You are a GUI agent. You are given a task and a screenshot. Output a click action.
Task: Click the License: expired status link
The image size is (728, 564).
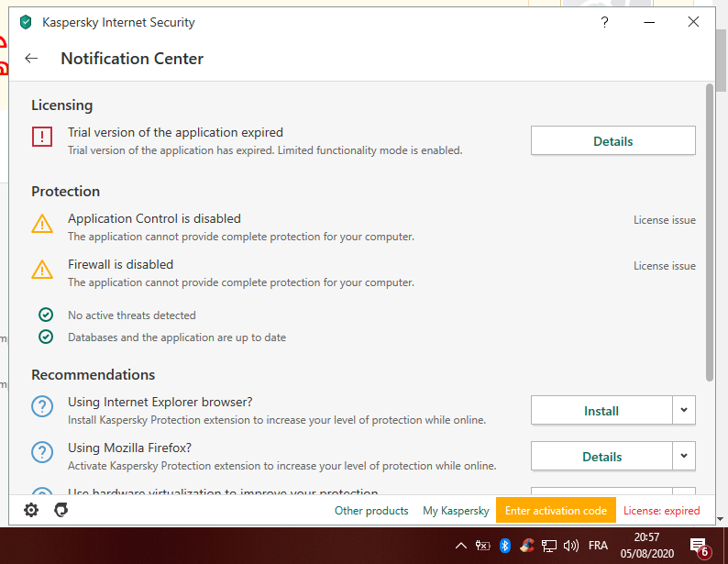coord(661,511)
